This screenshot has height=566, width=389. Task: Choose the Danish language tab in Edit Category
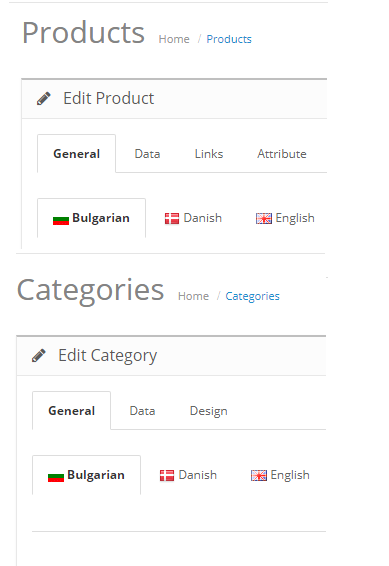tap(188, 475)
